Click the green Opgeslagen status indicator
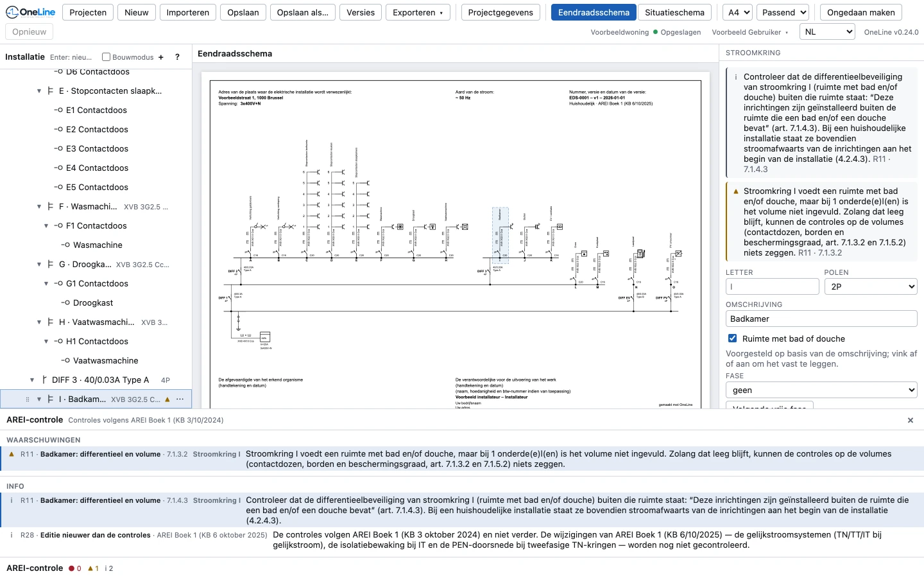 click(677, 32)
